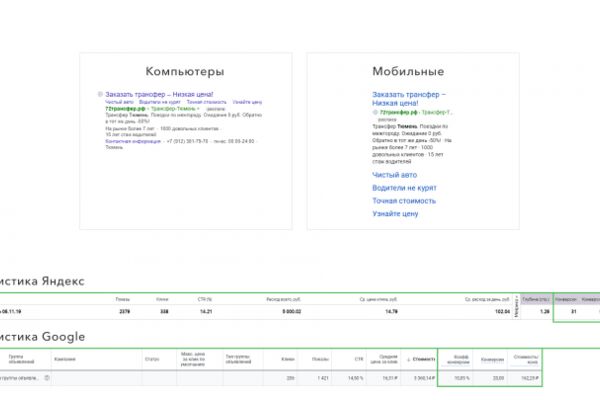Click the Yandex average click price 14.79

(391, 312)
